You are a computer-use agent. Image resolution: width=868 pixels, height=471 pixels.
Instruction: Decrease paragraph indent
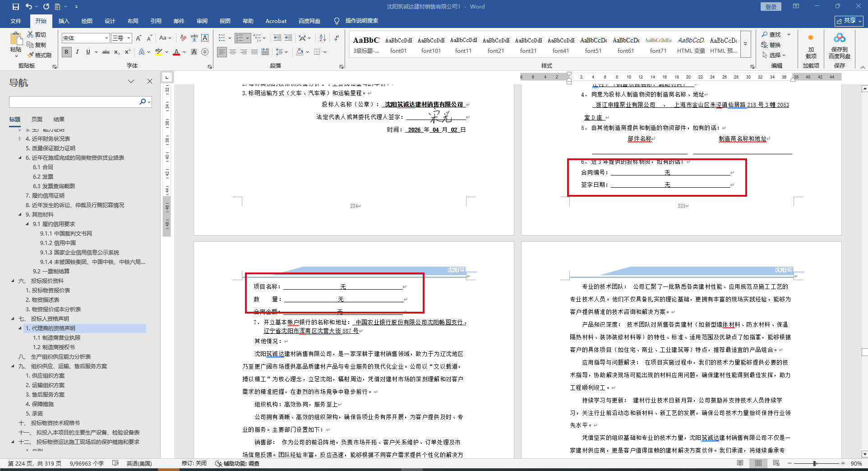point(277,38)
